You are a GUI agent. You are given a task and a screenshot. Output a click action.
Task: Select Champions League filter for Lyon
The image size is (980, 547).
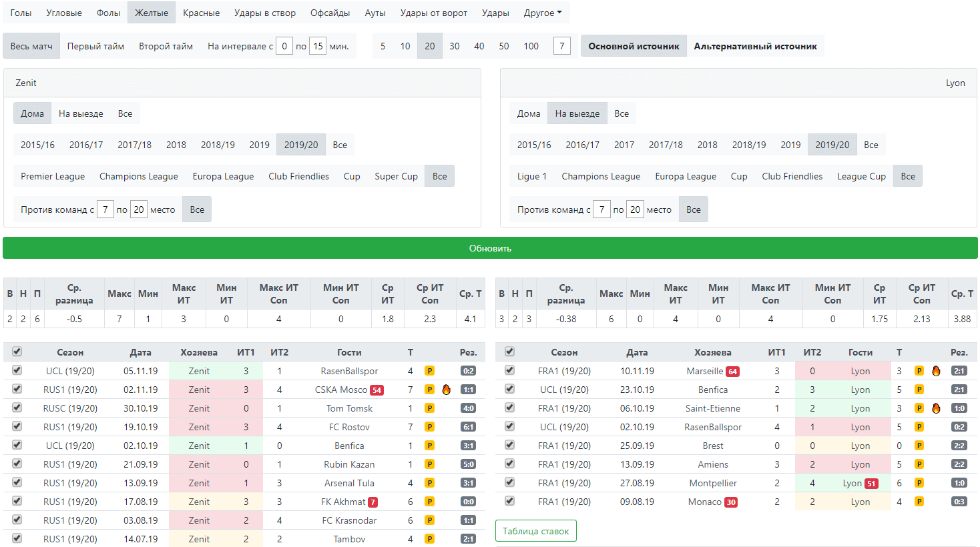point(601,176)
